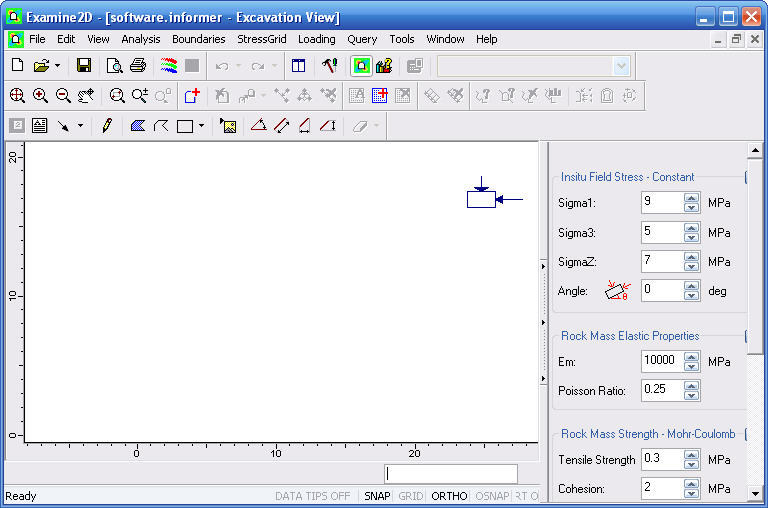Click the field stress angle diagram icon
The width and height of the screenshot is (768, 508).
(617, 290)
